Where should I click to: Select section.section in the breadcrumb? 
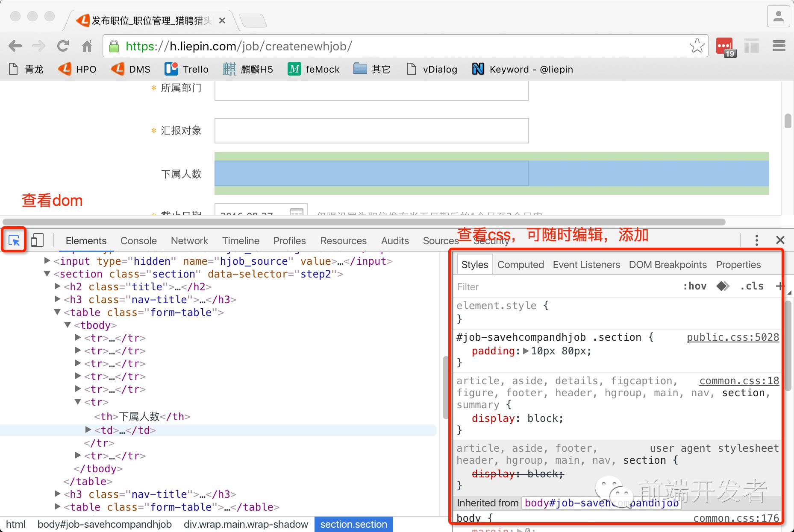pyautogui.click(x=354, y=524)
